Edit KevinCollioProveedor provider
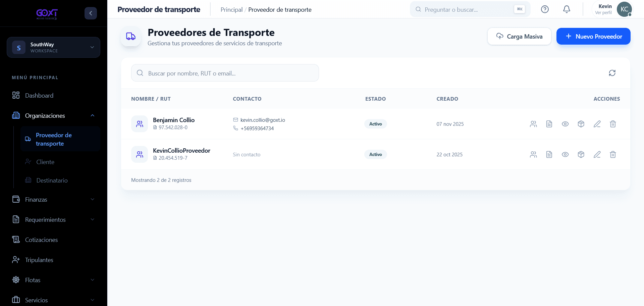The image size is (644, 306). (x=597, y=155)
